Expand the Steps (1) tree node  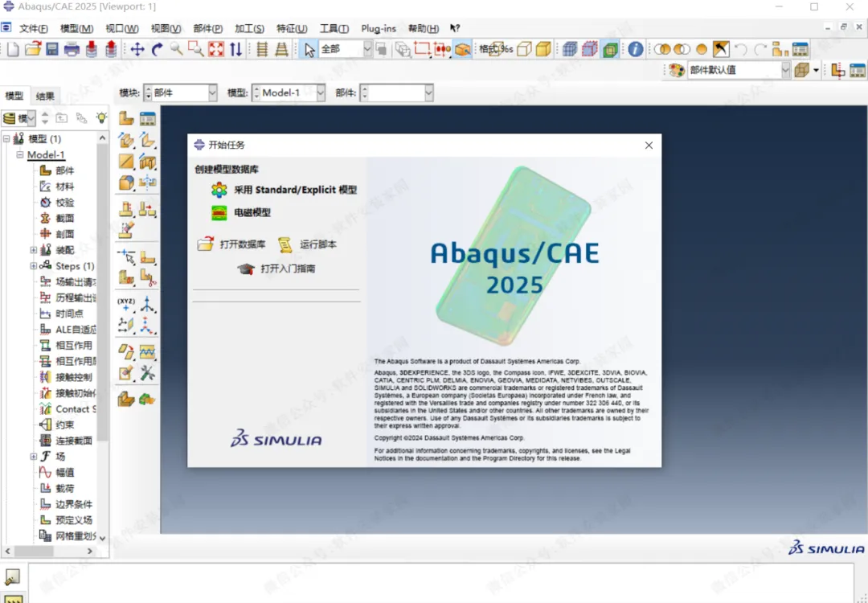click(33, 266)
